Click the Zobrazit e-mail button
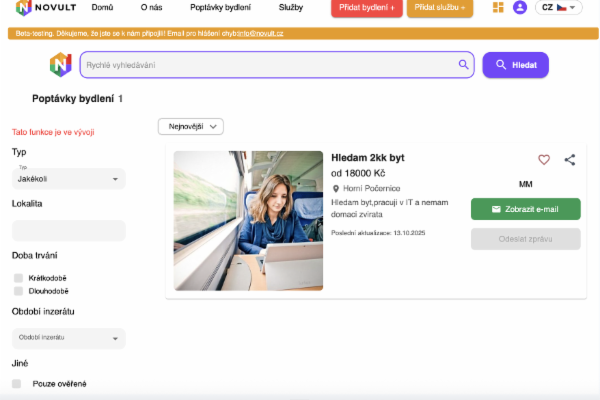Viewport: 600px width, 400px height. (525, 210)
